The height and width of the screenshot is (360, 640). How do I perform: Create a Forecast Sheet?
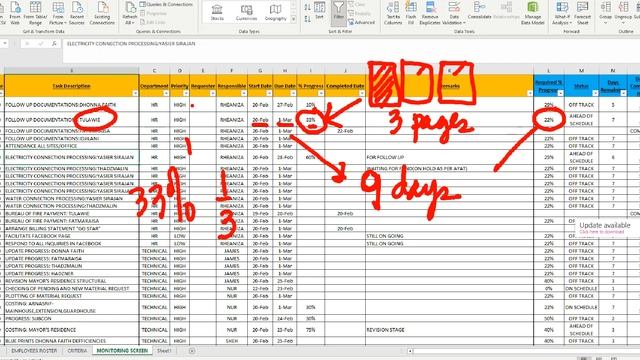click(x=582, y=12)
